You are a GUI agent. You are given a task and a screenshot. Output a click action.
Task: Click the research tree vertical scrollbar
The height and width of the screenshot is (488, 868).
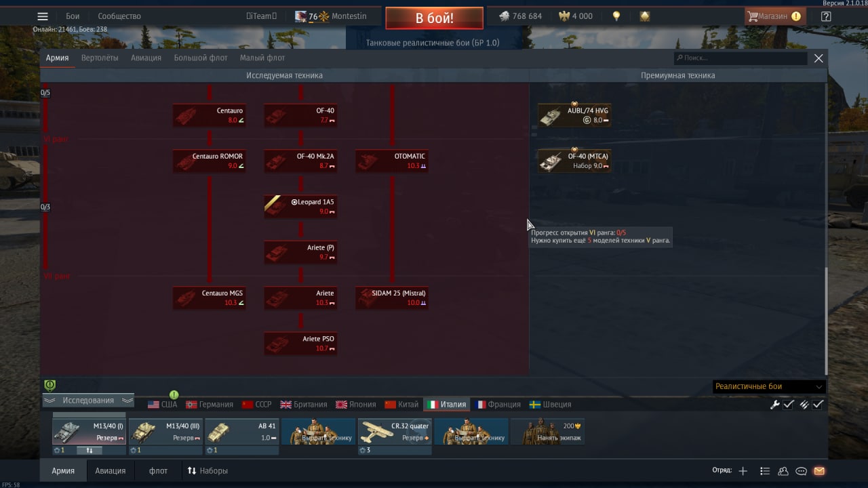tap(825, 320)
